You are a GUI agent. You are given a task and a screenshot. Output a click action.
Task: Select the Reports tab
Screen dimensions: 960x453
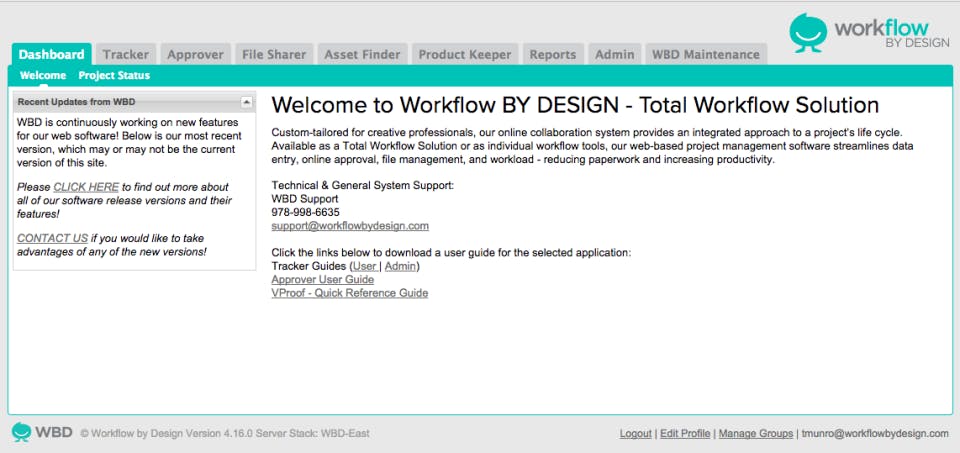pyautogui.click(x=553, y=54)
